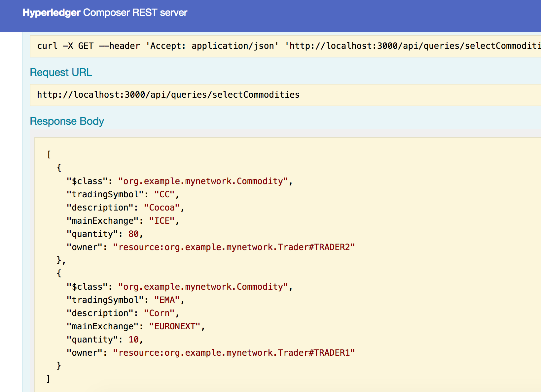Viewport: 541px width, 392px height.
Task: Click the owner Trader#TRADER1 value
Action: pos(234,353)
